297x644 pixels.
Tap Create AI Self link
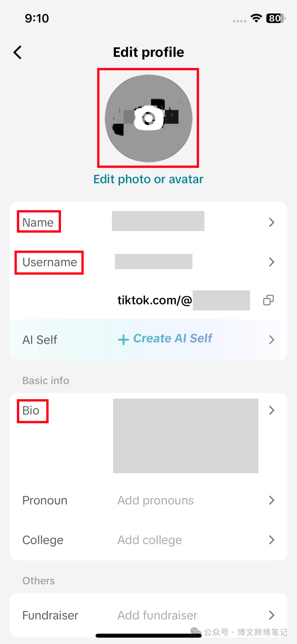coord(173,338)
